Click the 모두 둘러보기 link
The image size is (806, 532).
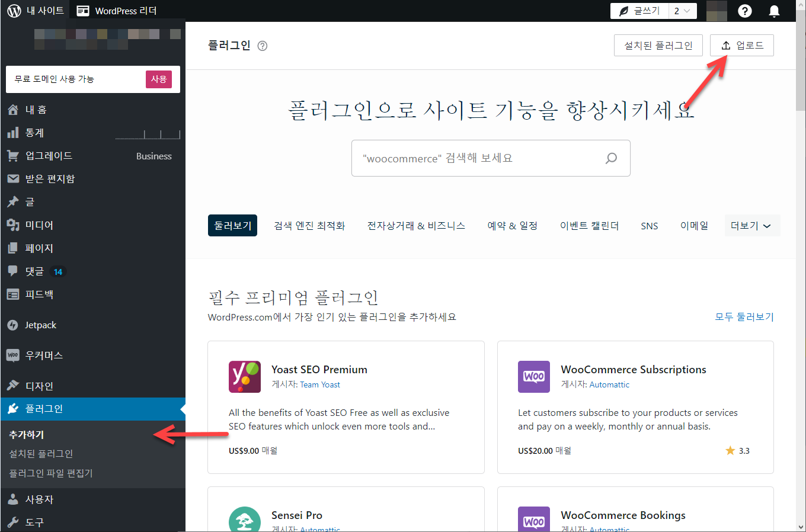coord(744,316)
